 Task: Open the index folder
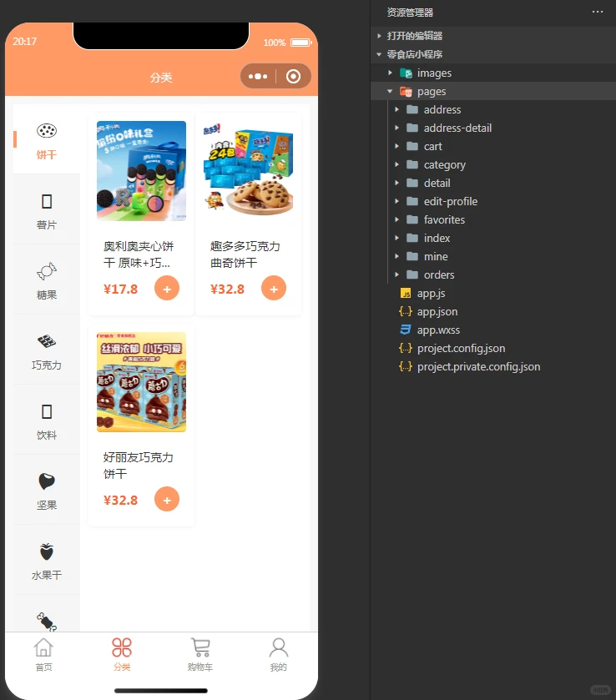pos(437,238)
